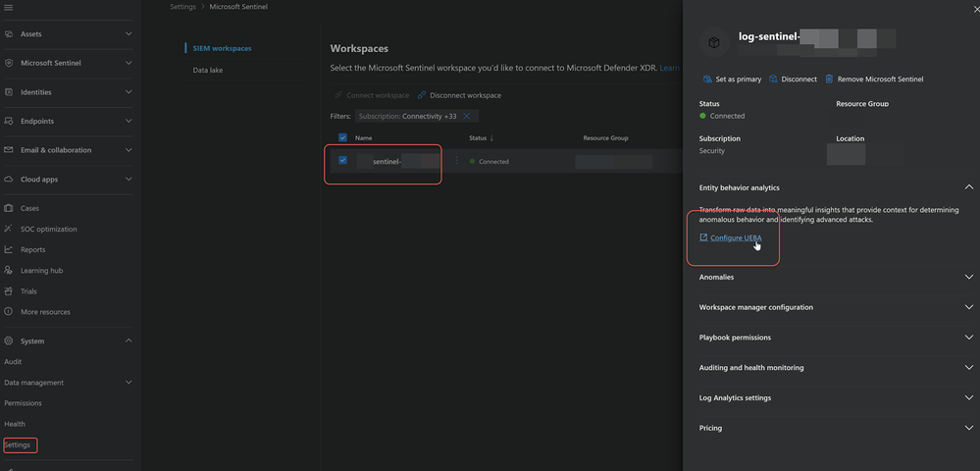Image resolution: width=980 pixels, height=471 pixels.
Task: Open the Configure UEBA link
Action: 735,237
